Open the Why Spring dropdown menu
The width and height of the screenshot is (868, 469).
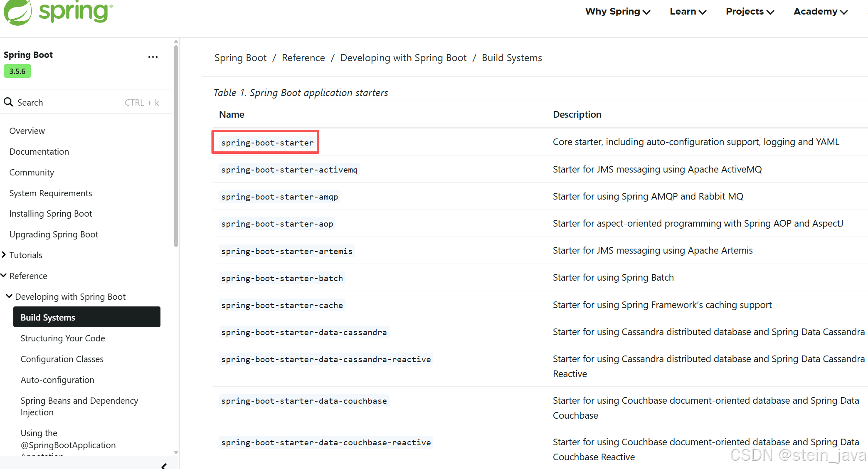[x=617, y=12]
